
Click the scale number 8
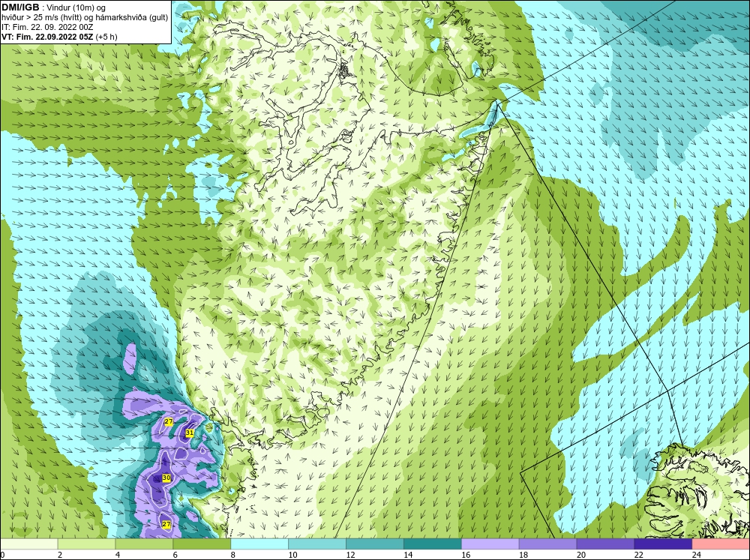click(233, 555)
